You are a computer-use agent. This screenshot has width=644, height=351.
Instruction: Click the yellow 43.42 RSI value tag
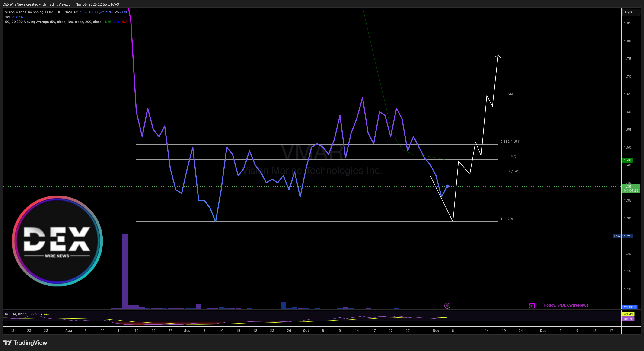coord(628,314)
